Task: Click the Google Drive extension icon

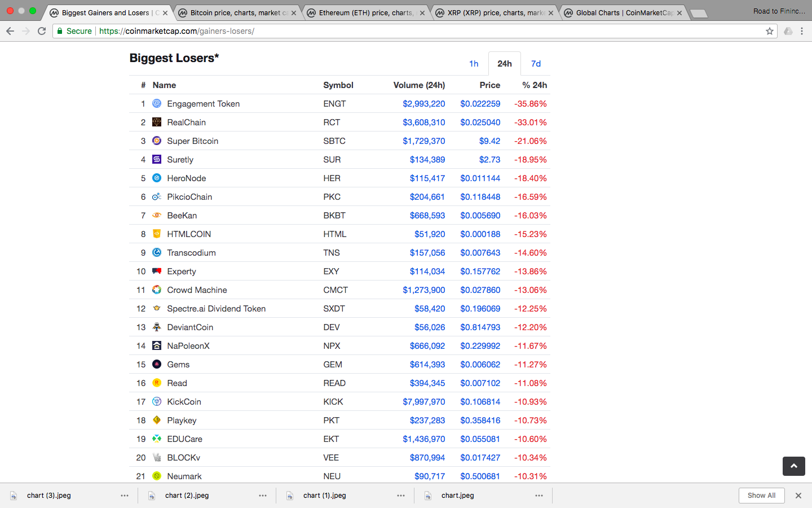Action: coord(788,31)
